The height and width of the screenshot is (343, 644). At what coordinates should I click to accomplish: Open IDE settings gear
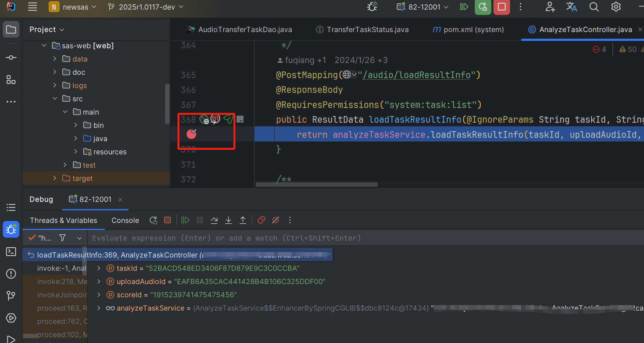(616, 7)
